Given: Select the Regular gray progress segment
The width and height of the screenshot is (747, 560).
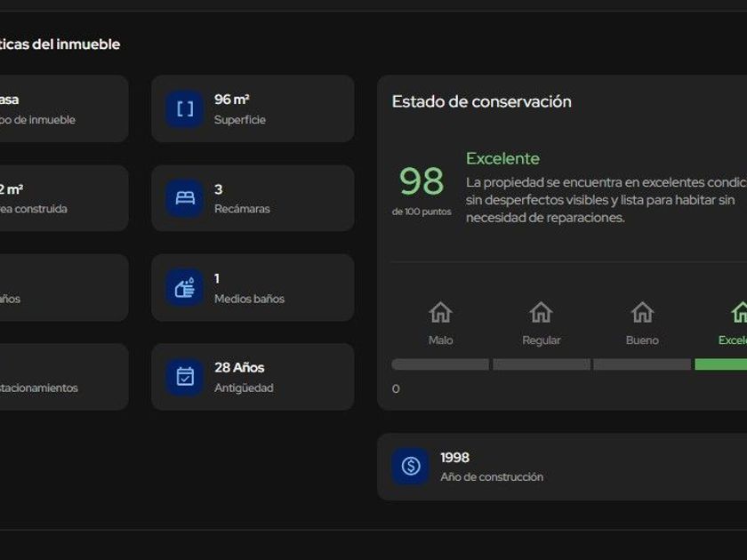Looking at the screenshot, I should 542,364.
